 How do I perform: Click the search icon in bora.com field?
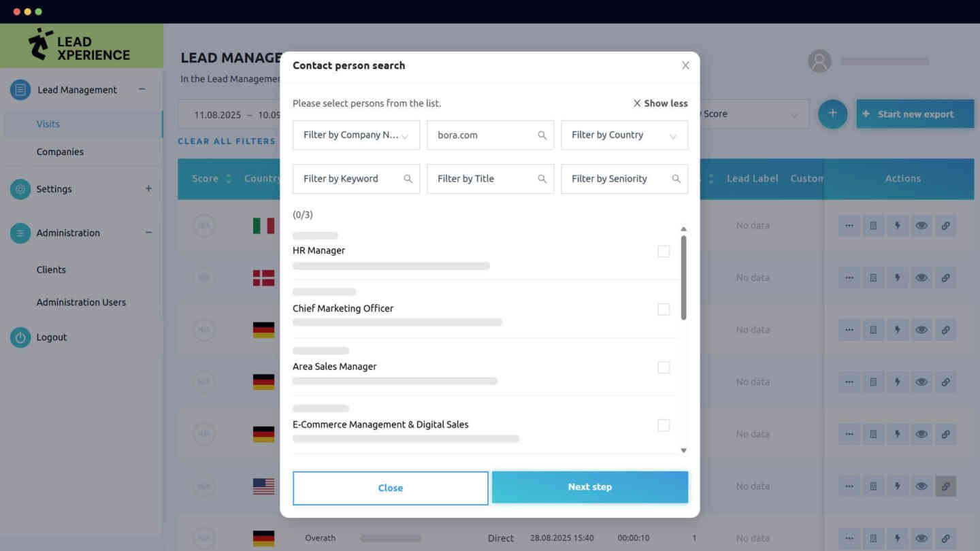[542, 135]
